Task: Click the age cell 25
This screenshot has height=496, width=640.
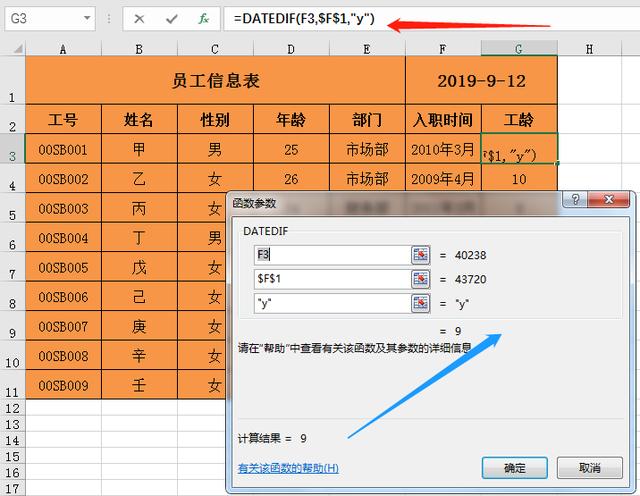Action: pyautogui.click(x=291, y=149)
